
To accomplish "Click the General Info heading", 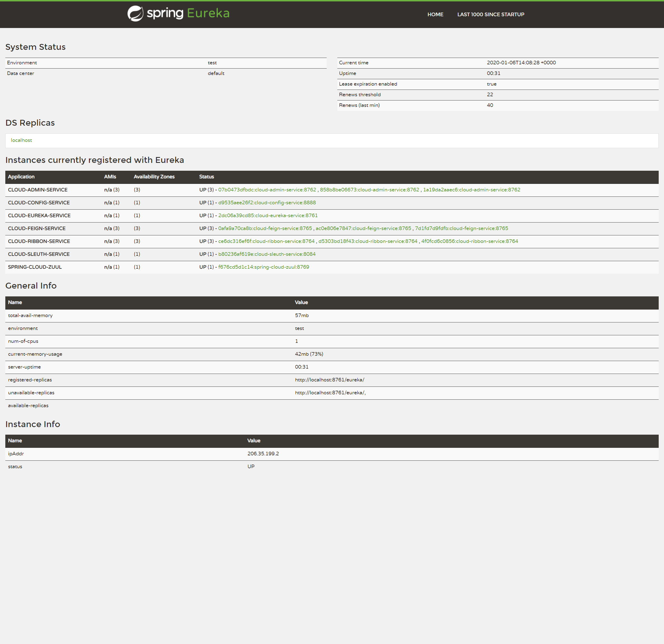I will 31,286.
